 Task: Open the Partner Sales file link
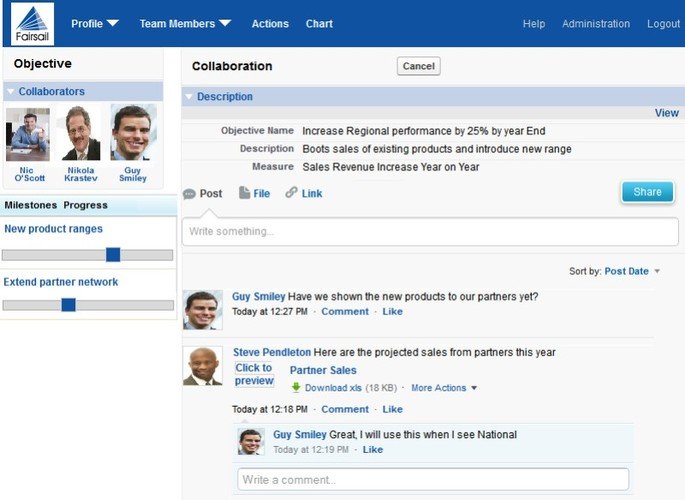coord(323,370)
